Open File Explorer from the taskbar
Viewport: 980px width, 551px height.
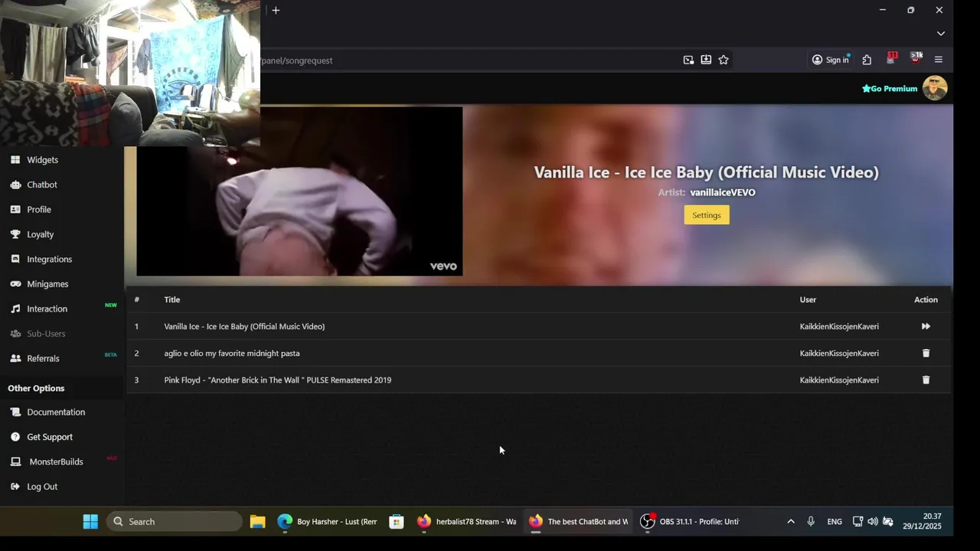click(257, 522)
